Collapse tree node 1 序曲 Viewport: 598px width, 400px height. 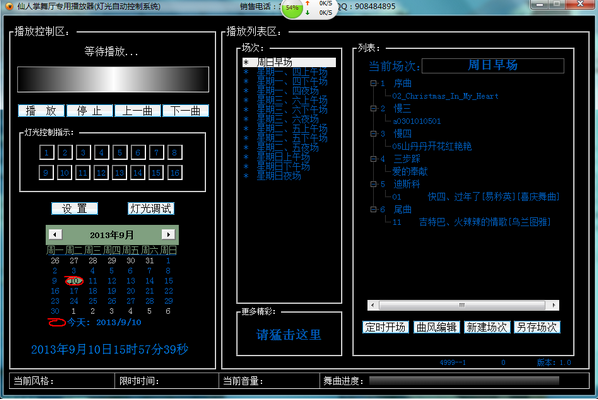coord(373,83)
